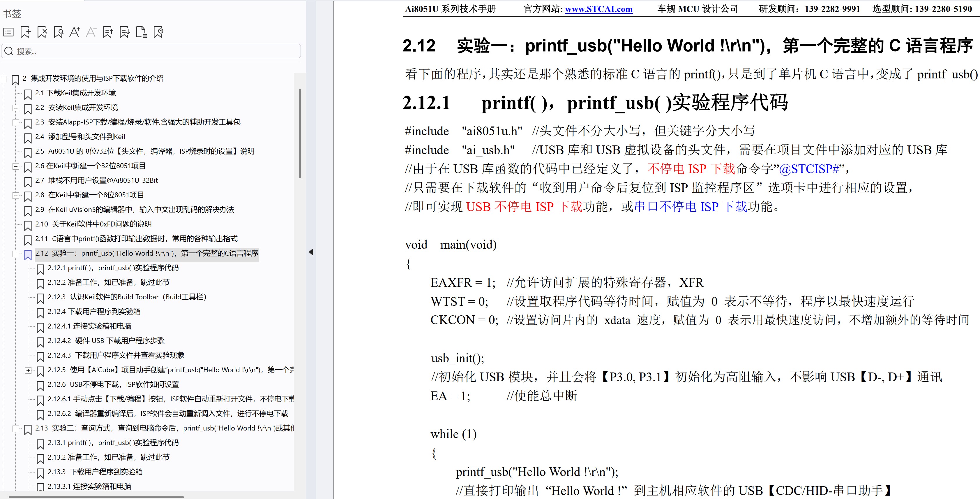The width and height of the screenshot is (980, 499).
Task: Collapse bookmark panel with the black arrow
Action: (x=311, y=252)
